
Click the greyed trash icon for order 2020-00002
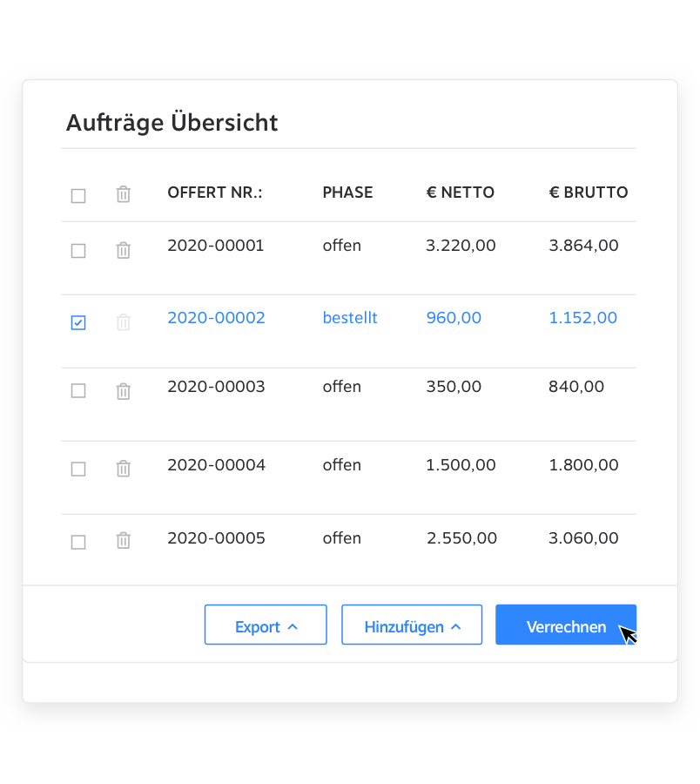pyautogui.click(x=124, y=322)
